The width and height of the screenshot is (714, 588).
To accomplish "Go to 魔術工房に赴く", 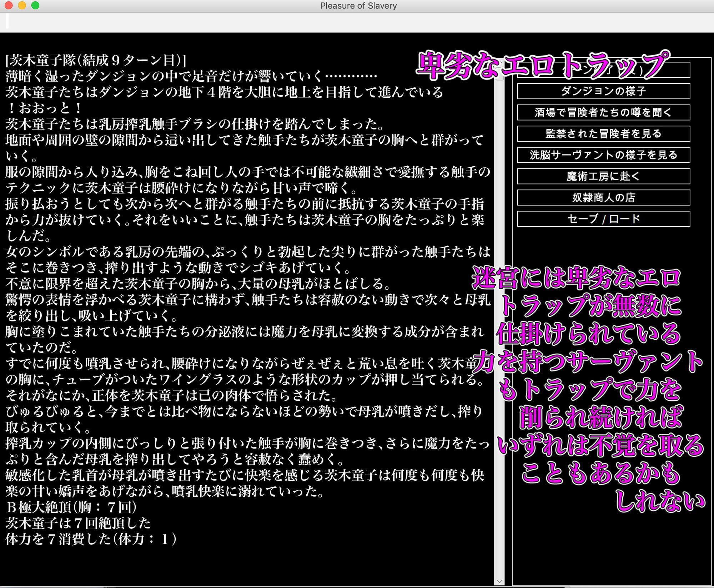I will [x=603, y=176].
